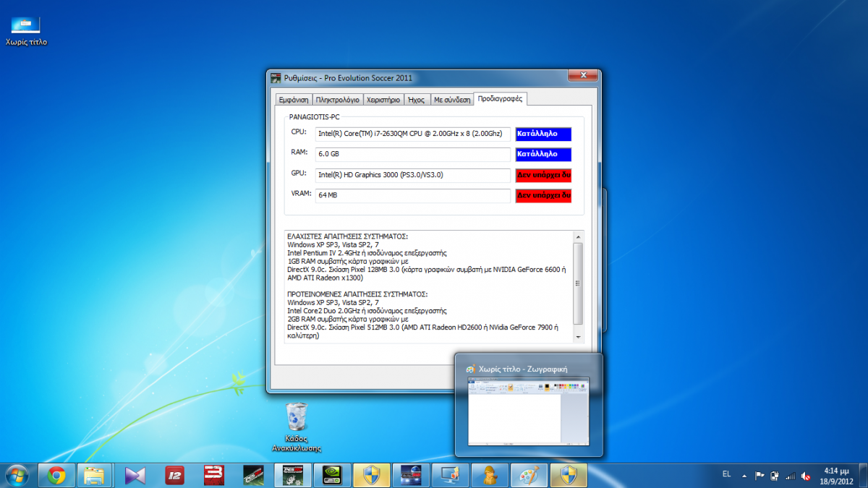The height and width of the screenshot is (488, 868).
Task: Open Windows Explorer folder icon in taskbar
Action: (x=95, y=475)
